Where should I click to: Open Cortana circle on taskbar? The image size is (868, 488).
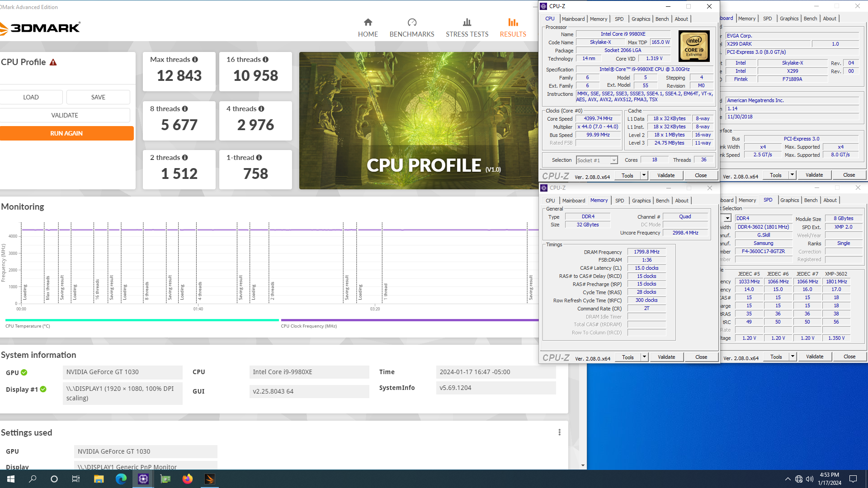[54, 479]
